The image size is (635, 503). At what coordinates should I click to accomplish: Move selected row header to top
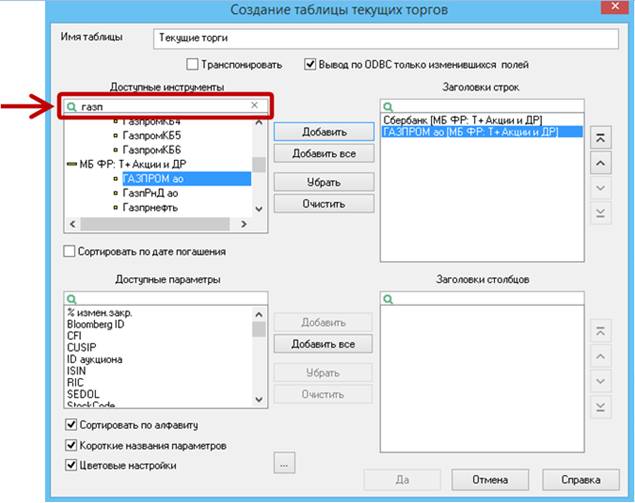600,138
